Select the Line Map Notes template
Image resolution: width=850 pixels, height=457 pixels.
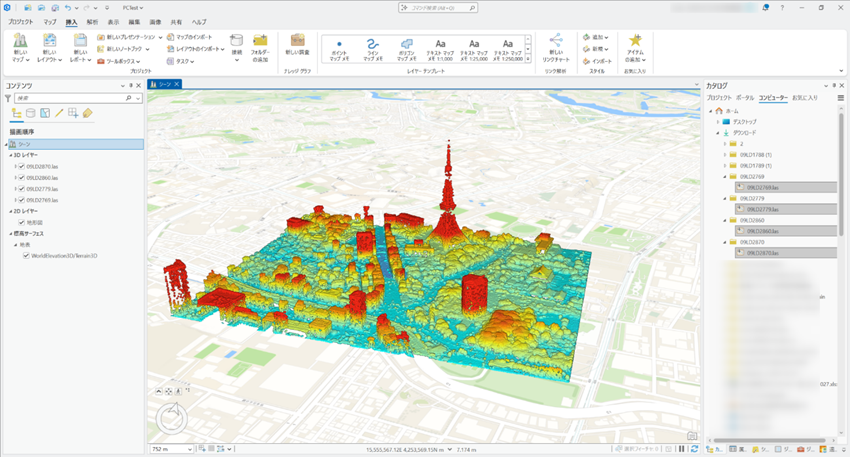point(372,49)
